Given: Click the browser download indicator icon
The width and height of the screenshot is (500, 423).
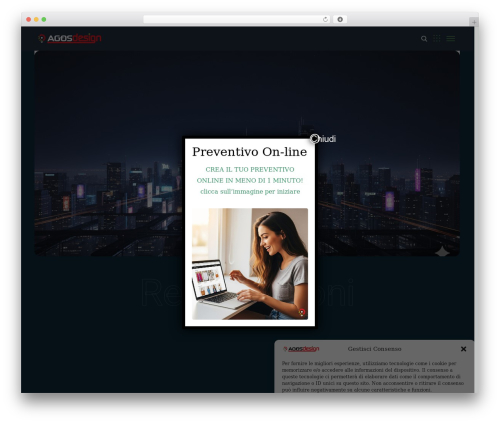Looking at the screenshot, I should [x=340, y=19].
